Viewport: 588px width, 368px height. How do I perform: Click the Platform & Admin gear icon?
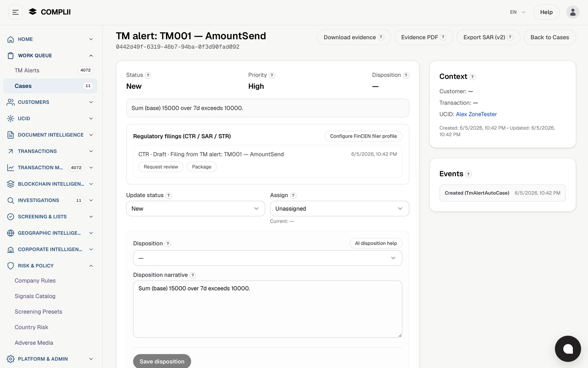11,359
